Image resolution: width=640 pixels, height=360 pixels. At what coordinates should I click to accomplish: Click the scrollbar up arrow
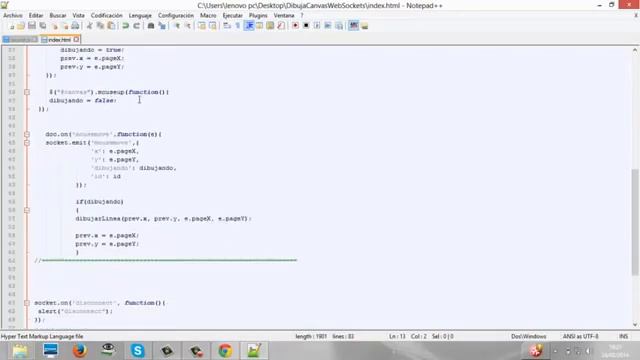pos(635,50)
